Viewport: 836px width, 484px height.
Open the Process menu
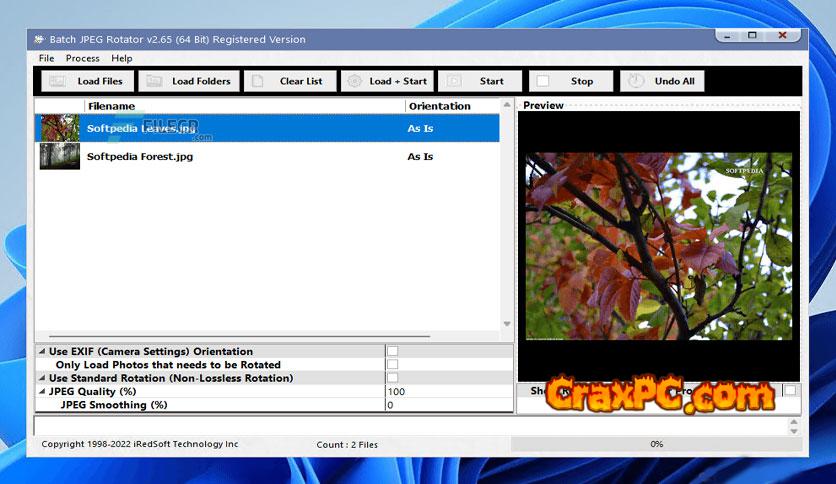point(82,58)
